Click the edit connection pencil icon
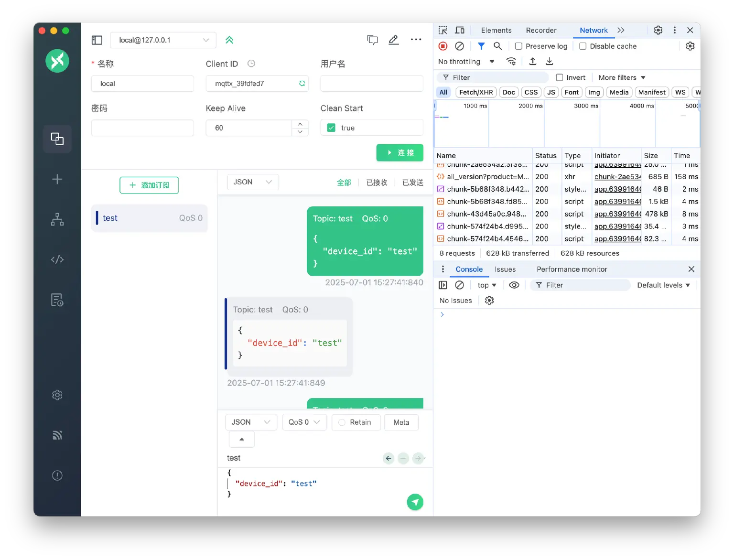Viewport: 734px width, 560px height. tap(393, 40)
